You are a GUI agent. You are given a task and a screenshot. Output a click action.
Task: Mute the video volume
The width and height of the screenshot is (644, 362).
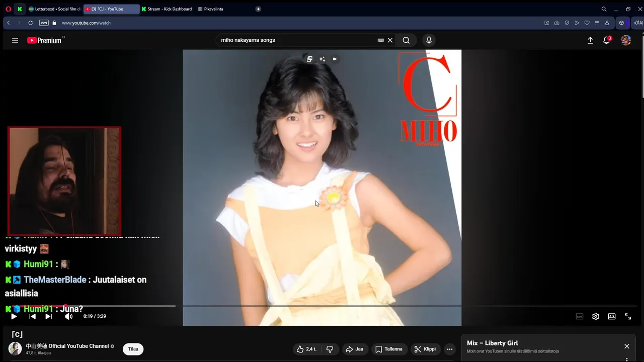pyautogui.click(x=68, y=316)
